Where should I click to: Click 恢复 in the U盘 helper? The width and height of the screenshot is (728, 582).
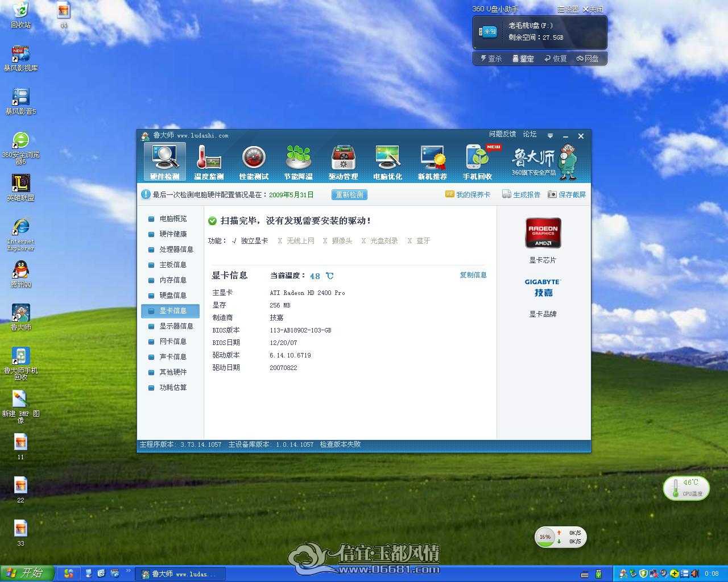pos(556,59)
